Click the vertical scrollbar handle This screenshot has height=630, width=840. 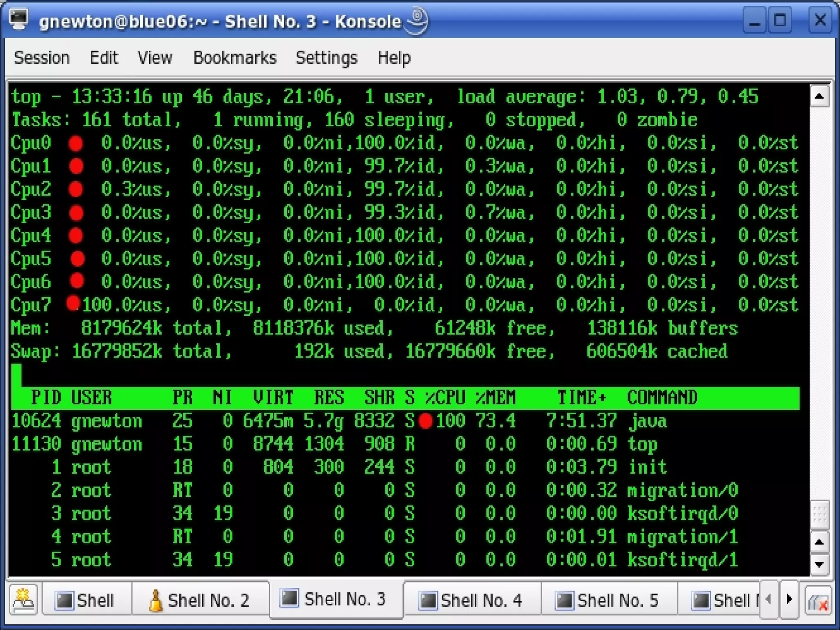[x=819, y=514]
